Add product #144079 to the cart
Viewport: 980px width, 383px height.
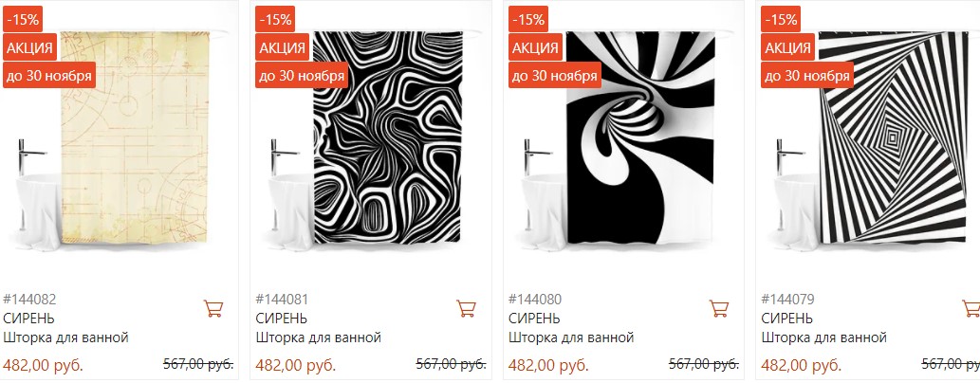(x=971, y=308)
